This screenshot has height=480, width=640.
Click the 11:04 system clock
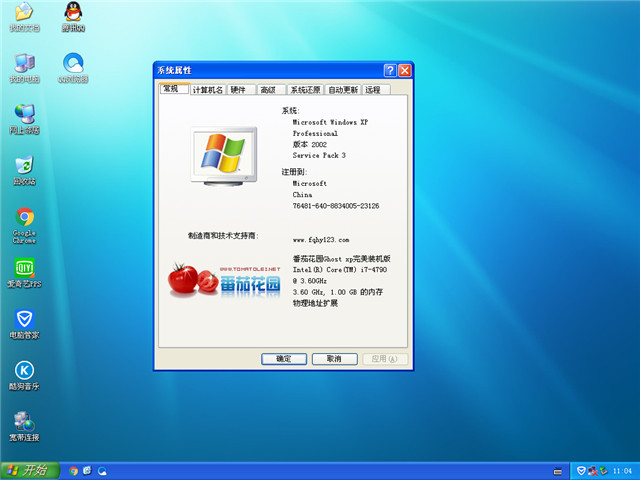[x=622, y=471]
